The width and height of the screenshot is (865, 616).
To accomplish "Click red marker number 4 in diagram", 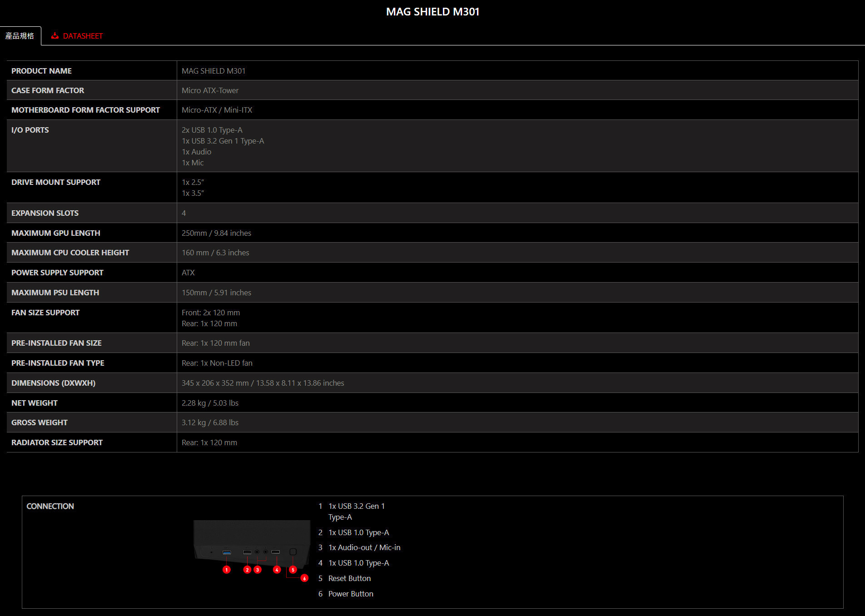I will point(277,570).
